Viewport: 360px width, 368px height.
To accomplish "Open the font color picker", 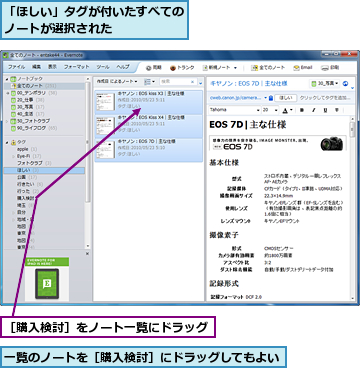I will click(286, 110).
